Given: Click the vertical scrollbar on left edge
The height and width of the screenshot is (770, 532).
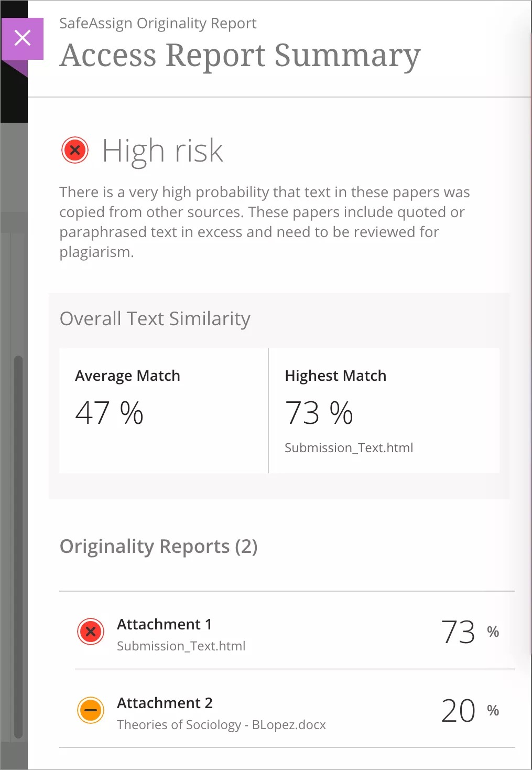Looking at the screenshot, I should pos(18,546).
